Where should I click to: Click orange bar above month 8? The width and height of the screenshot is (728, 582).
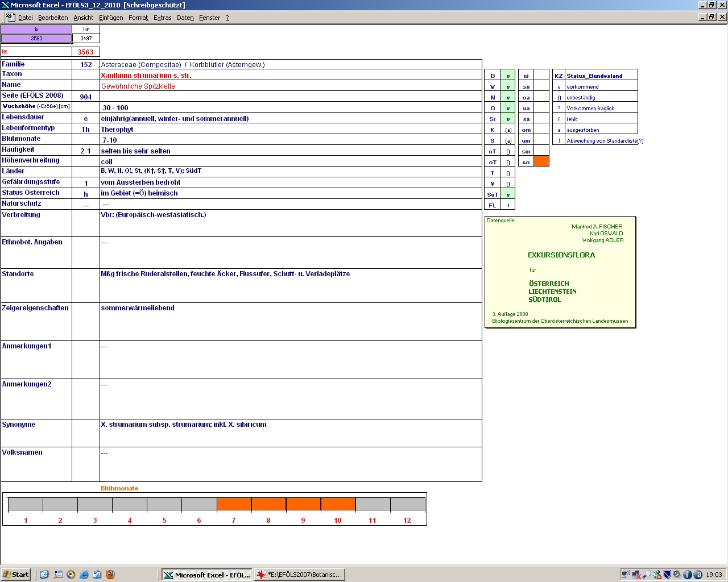point(268,504)
